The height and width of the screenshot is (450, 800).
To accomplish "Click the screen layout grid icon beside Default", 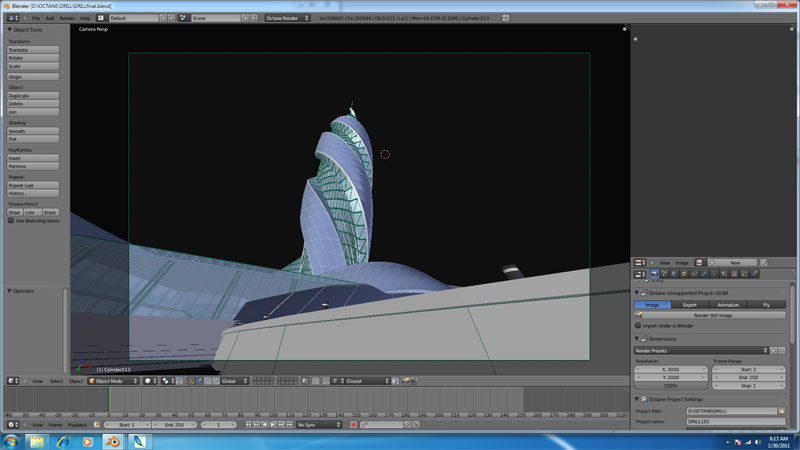I will pos(101,18).
